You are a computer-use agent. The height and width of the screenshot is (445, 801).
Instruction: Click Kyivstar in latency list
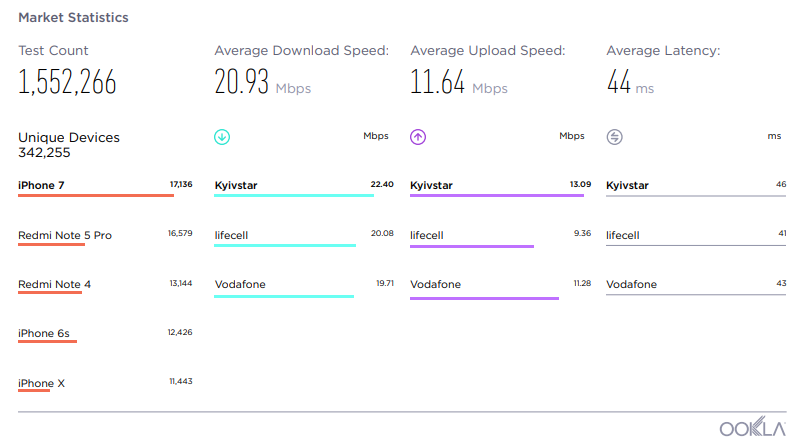click(627, 185)
